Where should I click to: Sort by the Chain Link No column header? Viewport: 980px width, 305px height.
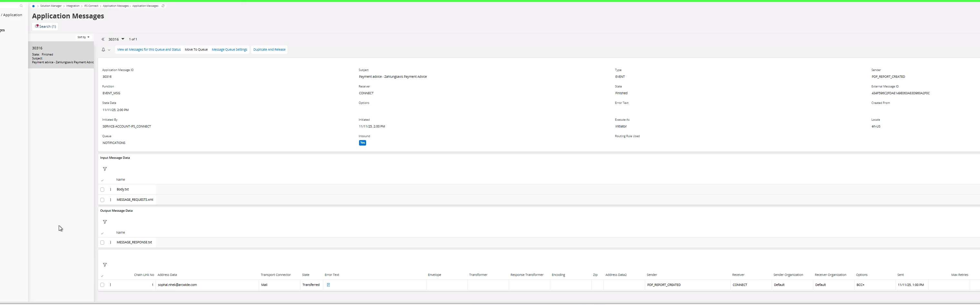(144, 275)
